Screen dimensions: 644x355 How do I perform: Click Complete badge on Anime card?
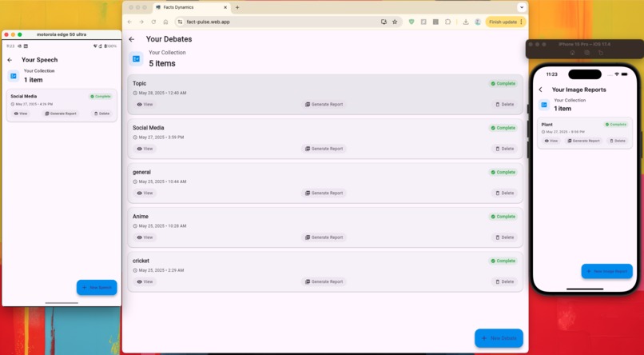click(x=503, y=217)
